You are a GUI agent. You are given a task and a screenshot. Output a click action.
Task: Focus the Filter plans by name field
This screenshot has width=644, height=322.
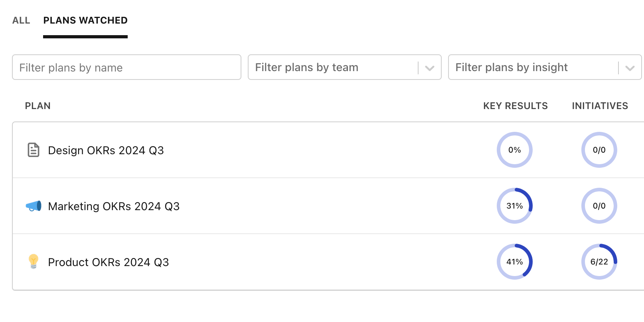(126, 67)
